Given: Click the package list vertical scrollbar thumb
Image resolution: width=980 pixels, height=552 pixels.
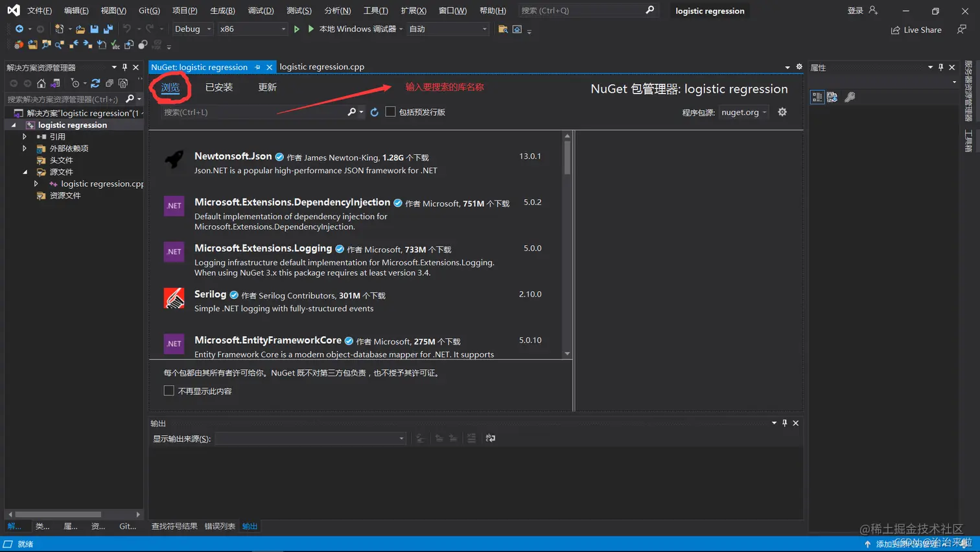Looking at the screenshot, I should tap(567, 158).
